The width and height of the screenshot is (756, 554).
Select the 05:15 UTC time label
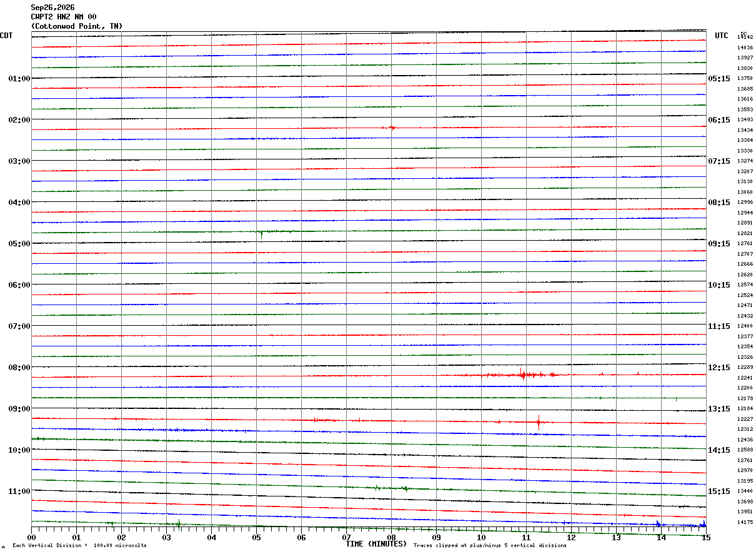719,79
